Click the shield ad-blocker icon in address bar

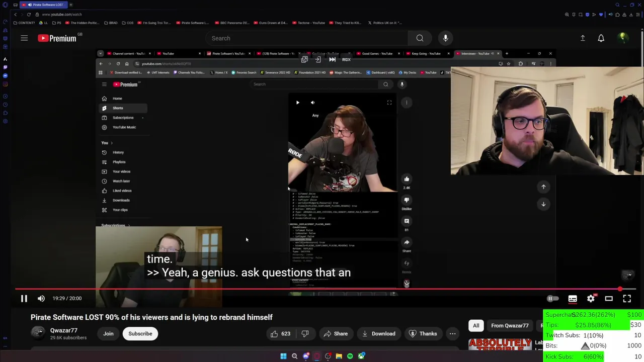click(x=587, y=14)
